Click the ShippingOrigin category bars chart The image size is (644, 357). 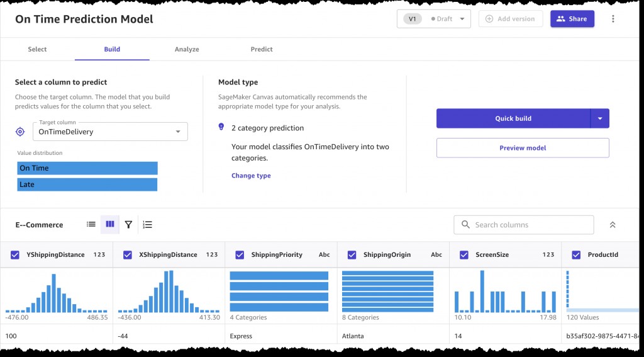(387, 291)
